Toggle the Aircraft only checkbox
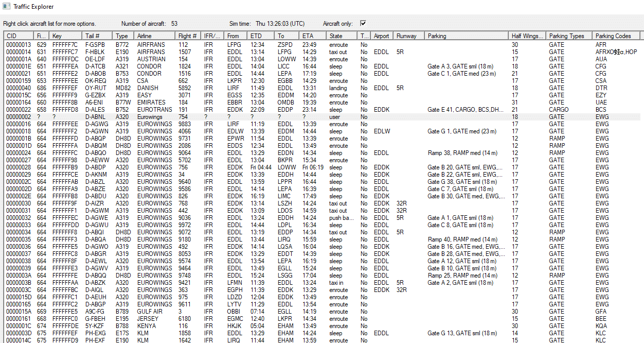644x343 pixels. (363, 24)
